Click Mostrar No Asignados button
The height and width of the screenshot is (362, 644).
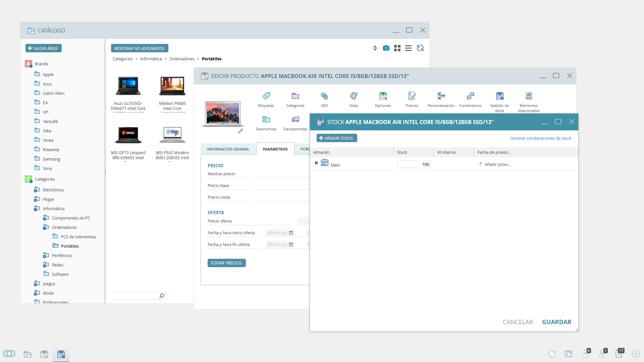(140, 48)
